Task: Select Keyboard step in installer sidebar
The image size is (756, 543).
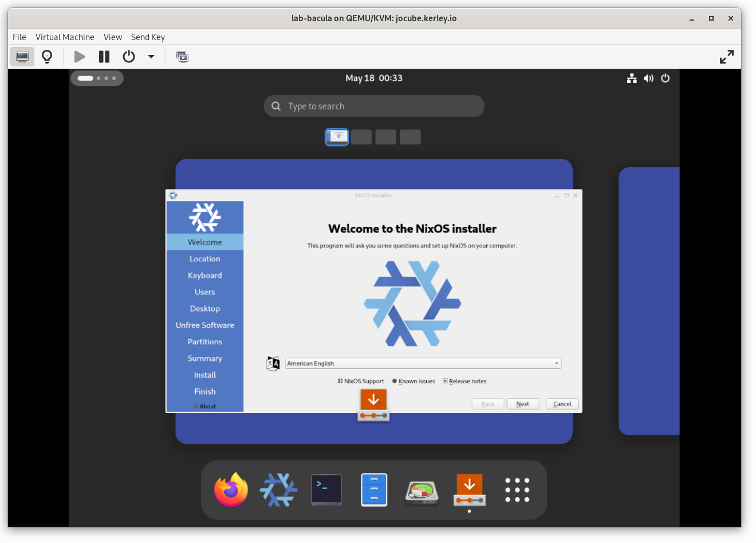Action: click(205, 276)
